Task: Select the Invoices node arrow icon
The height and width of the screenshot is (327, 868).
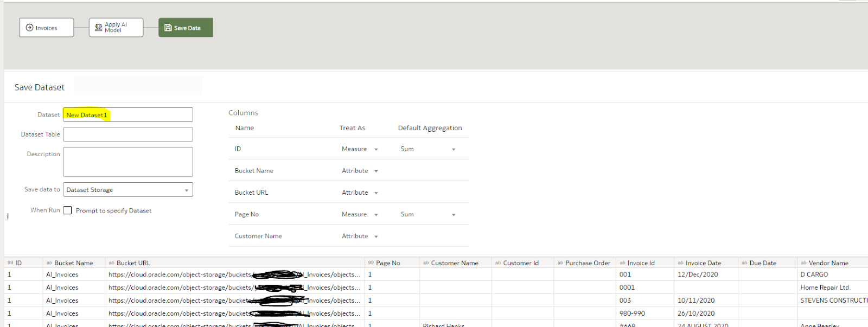Action: pyautogui.click(x=30, y=28)
